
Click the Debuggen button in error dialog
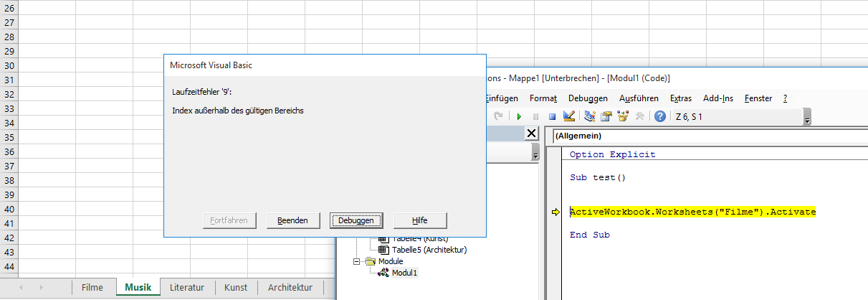click(x=356, y=220)
